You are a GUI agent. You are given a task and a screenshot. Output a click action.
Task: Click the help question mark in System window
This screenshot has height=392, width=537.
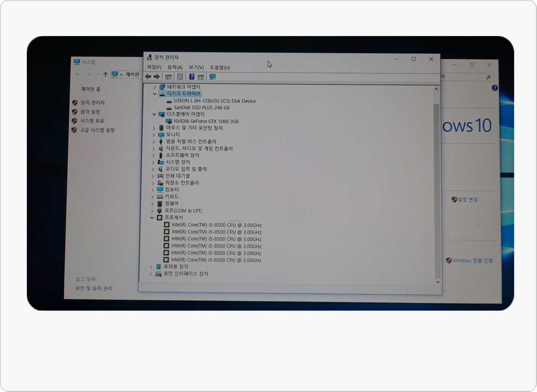pos(495,88)
